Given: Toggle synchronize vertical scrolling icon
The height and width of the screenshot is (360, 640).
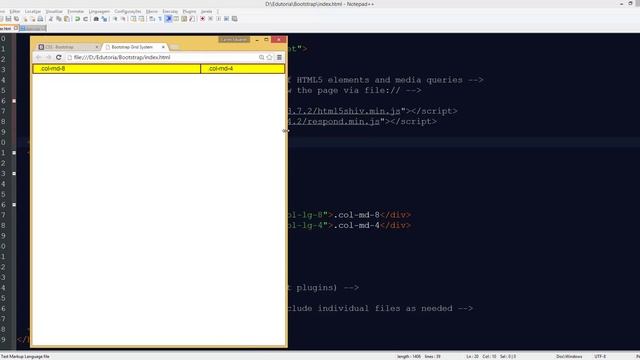Looking at the screenshot, I should (133, 19).
